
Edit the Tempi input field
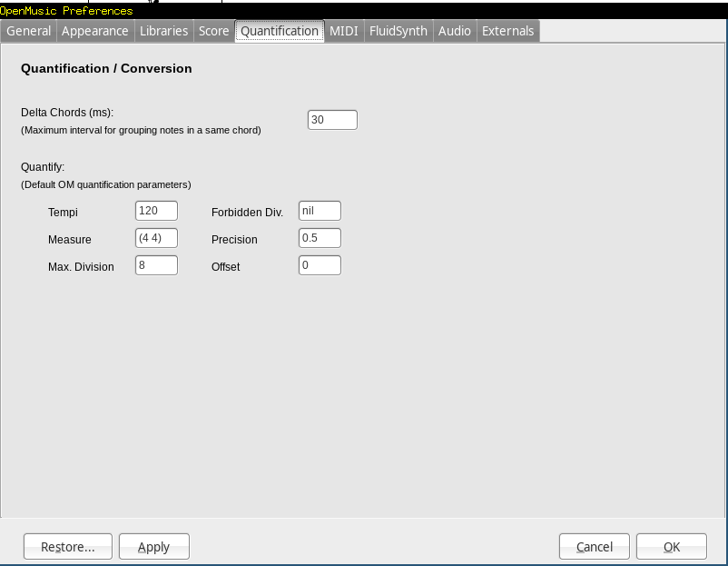tap(156, 211)
